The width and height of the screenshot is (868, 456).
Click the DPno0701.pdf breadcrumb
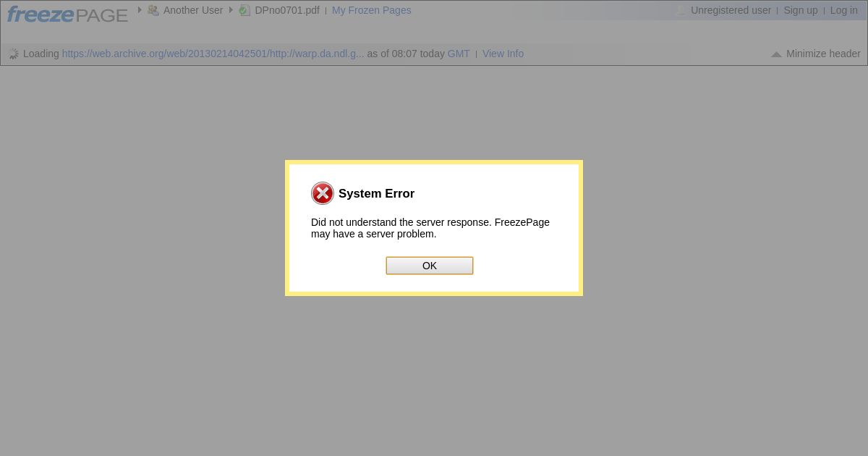click(x=287, y=10)
